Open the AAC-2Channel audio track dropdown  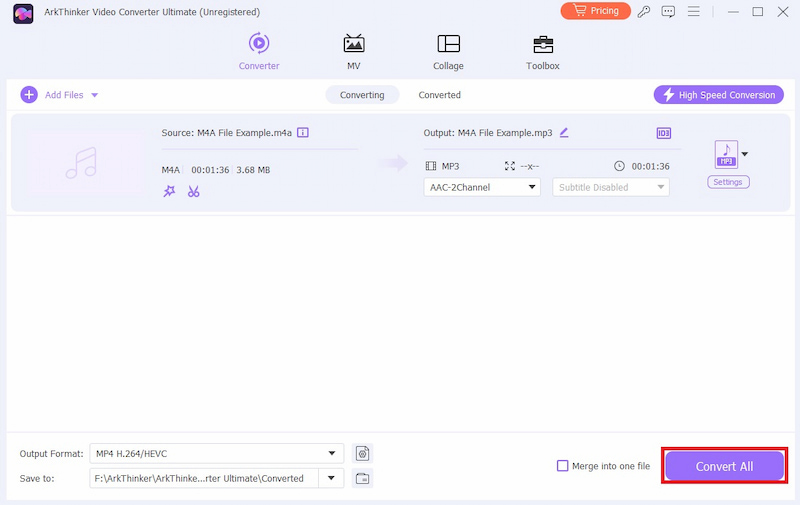pos(482,187)
